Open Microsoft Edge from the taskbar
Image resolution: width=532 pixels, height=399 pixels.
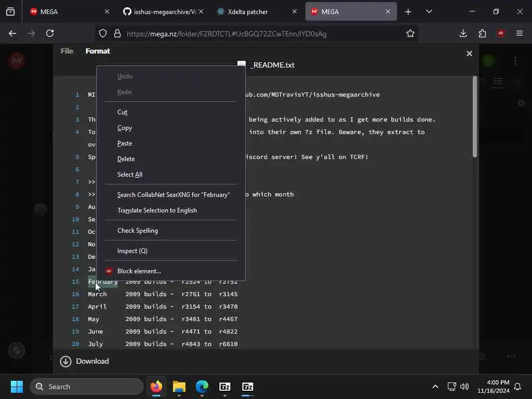(202, 387)
